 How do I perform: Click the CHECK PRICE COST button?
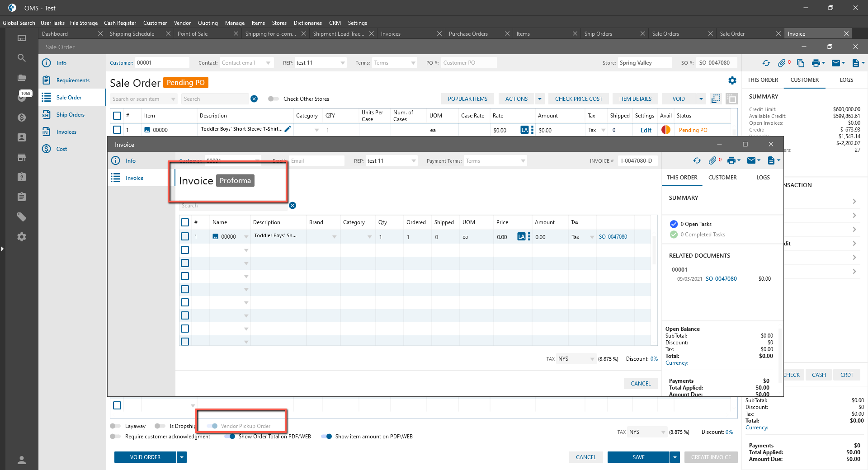tap(579, 99)
